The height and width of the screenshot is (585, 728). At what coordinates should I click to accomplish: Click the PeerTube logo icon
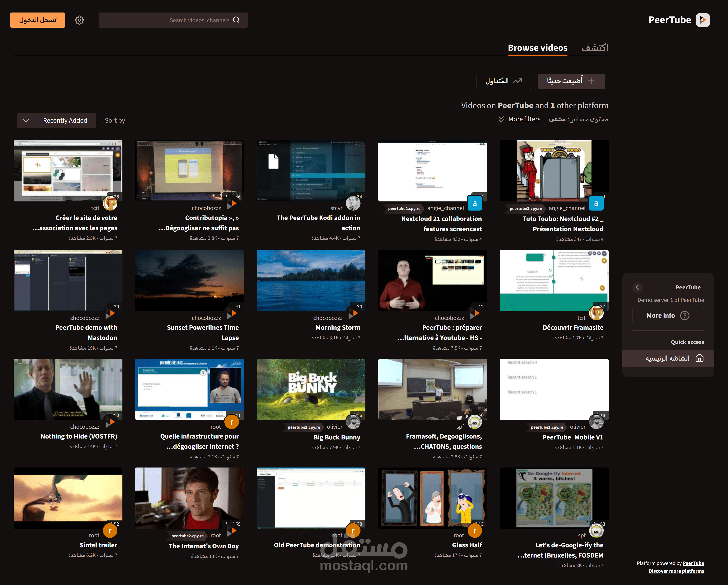tap(703, 20)
